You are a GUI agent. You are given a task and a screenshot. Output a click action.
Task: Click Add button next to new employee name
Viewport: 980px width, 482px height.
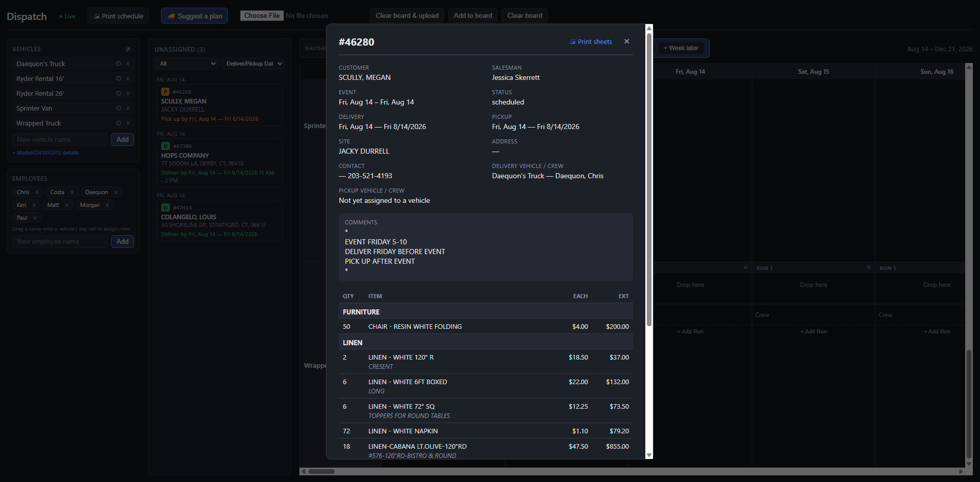point(122,242)
